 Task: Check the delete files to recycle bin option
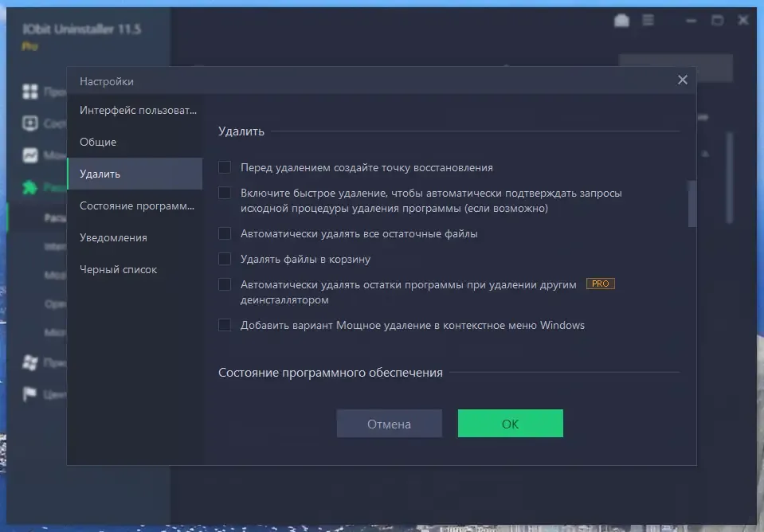225,259
